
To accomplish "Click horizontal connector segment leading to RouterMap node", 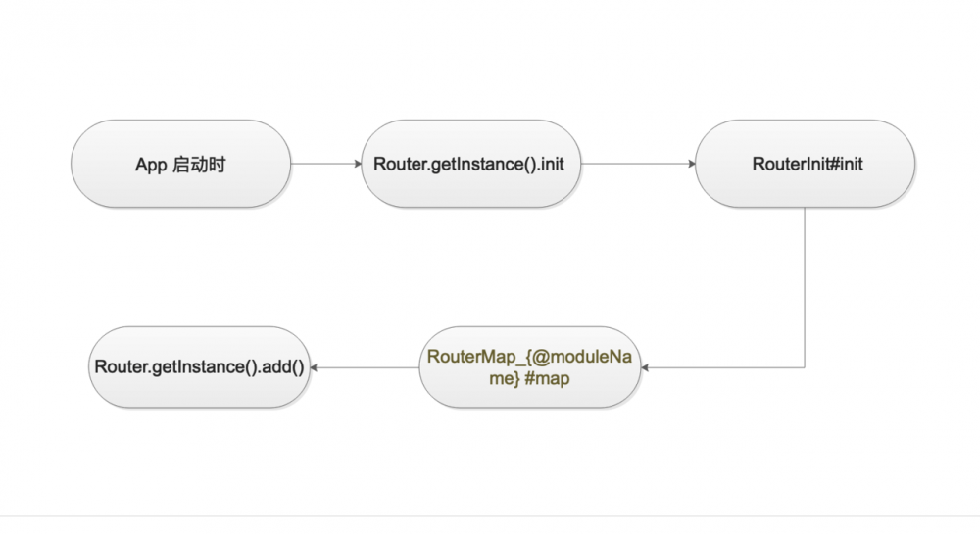I will click(x=725, y=367).
